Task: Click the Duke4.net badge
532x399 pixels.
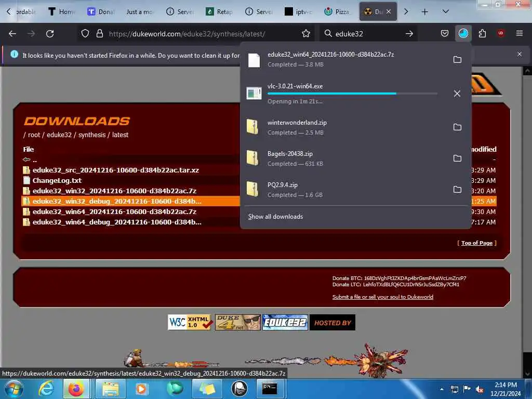Action: pyautogui.click(x=238, y=322)
